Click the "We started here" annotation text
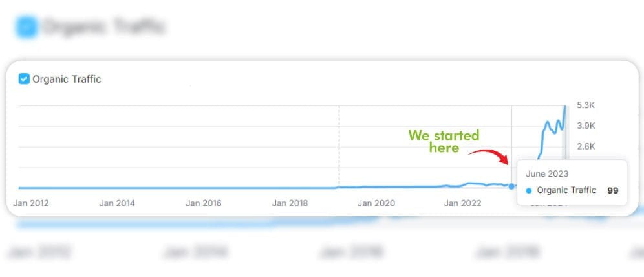Image resolution: width=644 pixels, height=277 pixels. point(444,141)
